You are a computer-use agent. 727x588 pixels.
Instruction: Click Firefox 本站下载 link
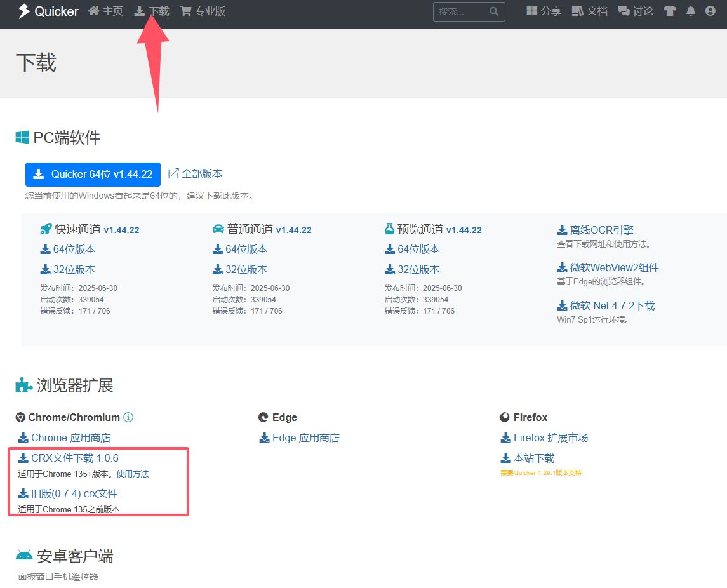pyautogui.click(x=528, y=458)
